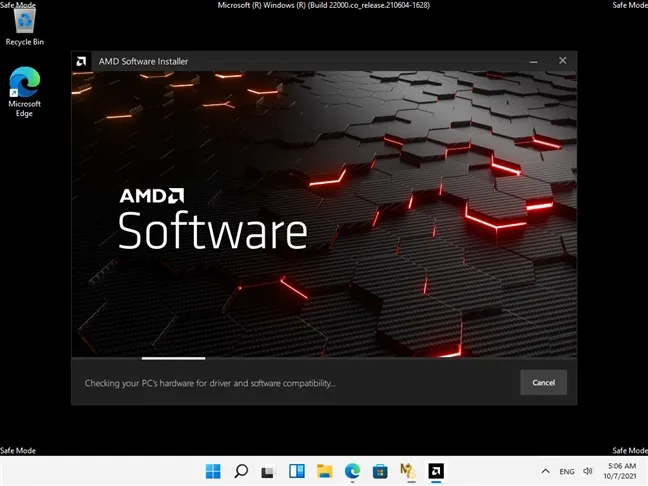Select the Recycle Bin desktop icon
The width and height of the screenshot is (648, 486).
(25, 26)
